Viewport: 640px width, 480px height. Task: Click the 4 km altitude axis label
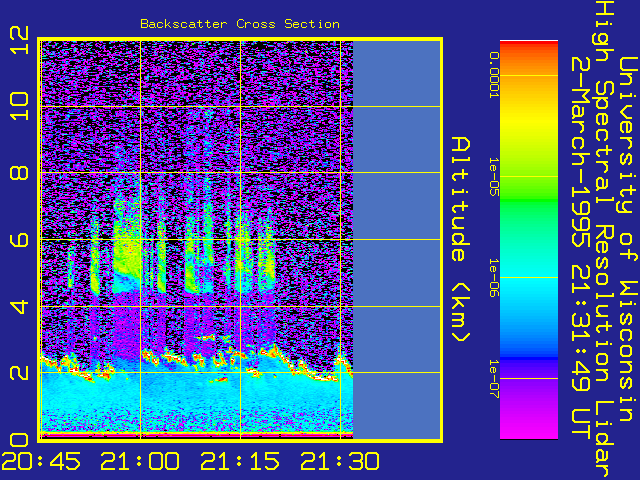pos(19,306)
